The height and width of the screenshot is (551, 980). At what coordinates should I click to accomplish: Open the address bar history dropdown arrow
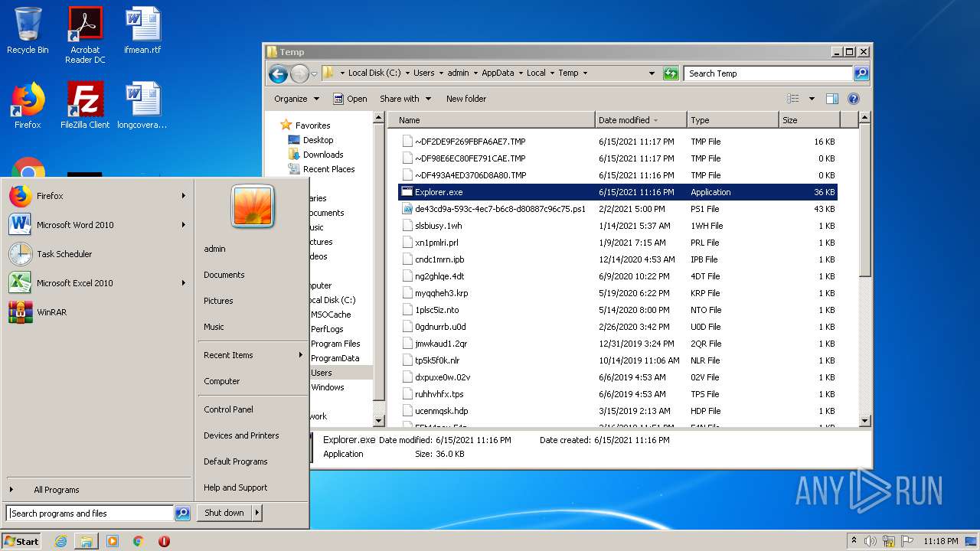(652, 73)
